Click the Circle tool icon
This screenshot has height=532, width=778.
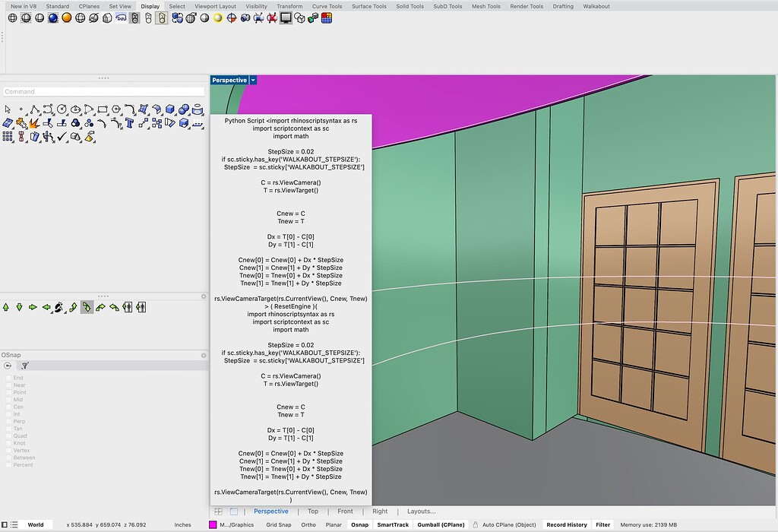(62, 110)
